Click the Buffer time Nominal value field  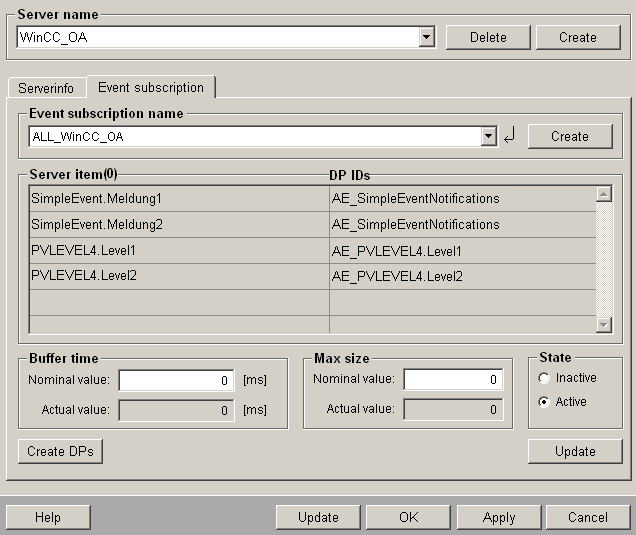point(176,380)
